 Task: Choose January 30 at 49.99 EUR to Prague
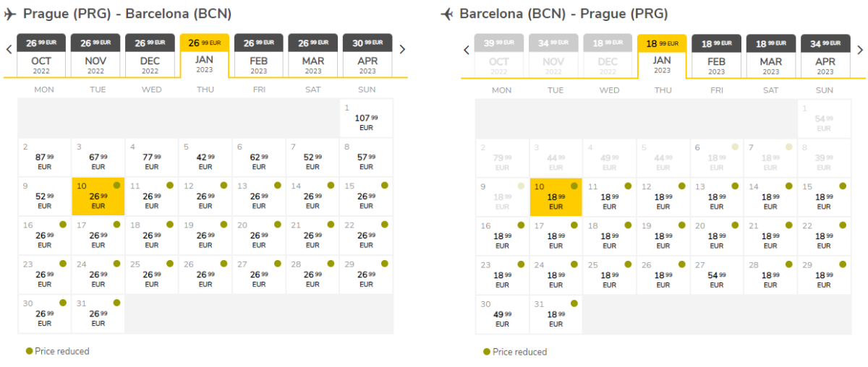point(502,314)
